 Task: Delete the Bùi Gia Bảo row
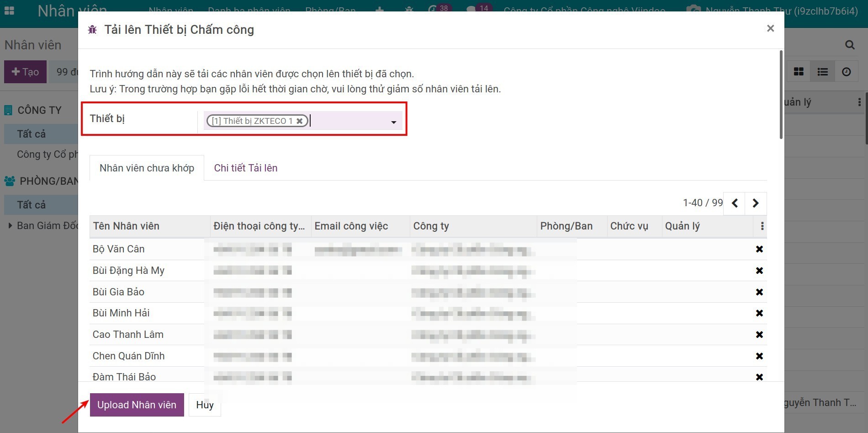click(x=759, y=292)
